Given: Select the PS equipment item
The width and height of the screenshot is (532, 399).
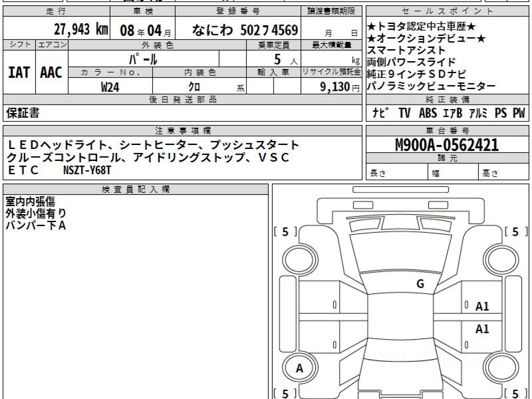Looking at the screenshot, I should (x=501, y=113).
